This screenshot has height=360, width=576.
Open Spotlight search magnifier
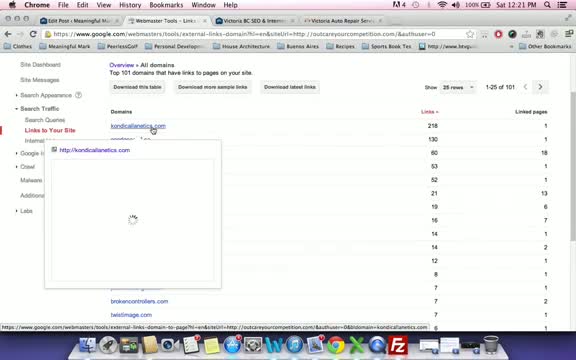click(x=547, y=5)
